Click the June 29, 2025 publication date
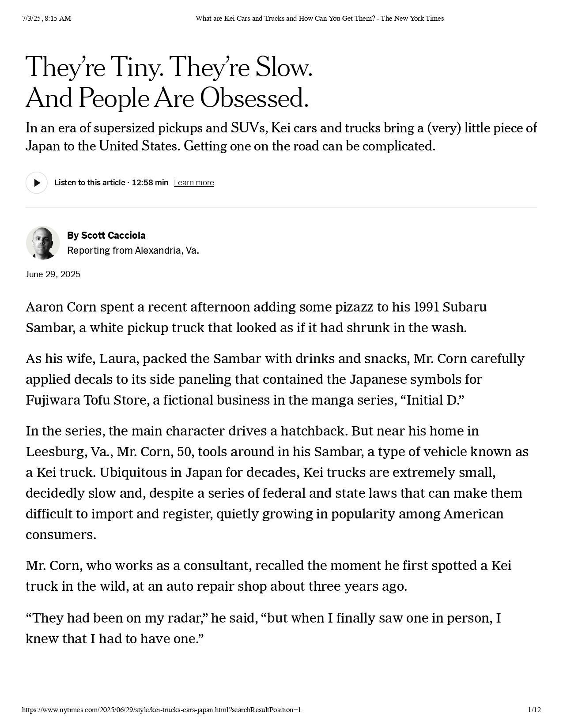Viewport: 563px width, 728px height. click(x=53, y=274)
